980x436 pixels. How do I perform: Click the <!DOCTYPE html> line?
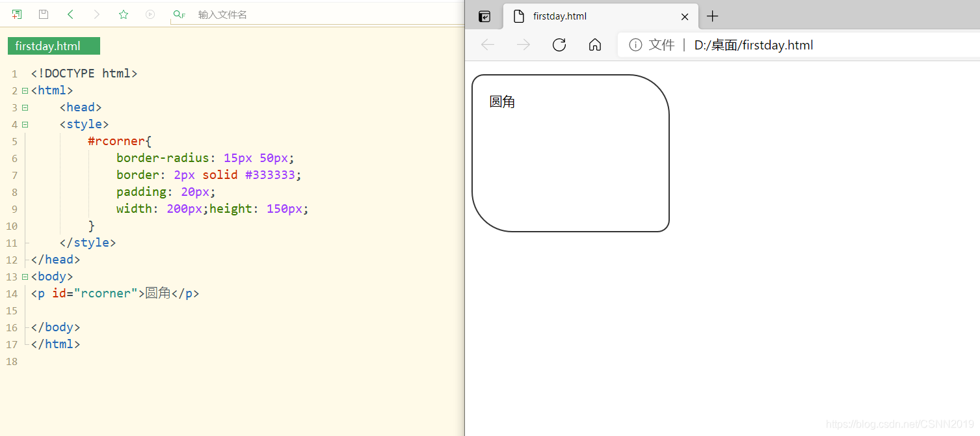tap(84, 74)
